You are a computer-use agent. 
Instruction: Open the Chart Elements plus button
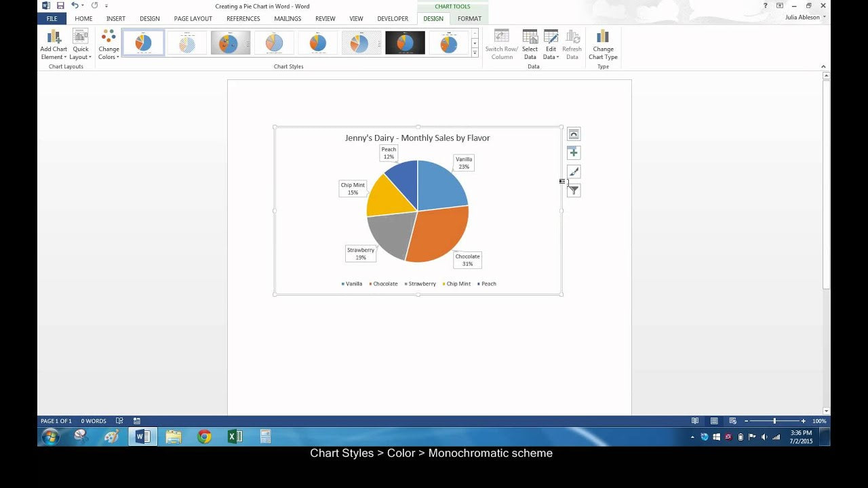pyautogui.click(x=574, y=153)
